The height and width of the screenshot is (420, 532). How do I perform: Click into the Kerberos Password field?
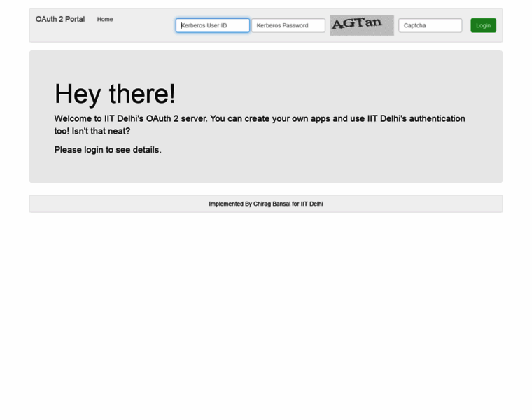click(x=288, y=25)
